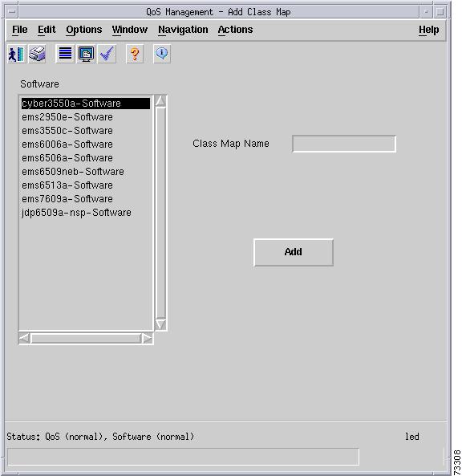462x476 pixels.
Task: Open the Options menu
Action: (84, 30)
